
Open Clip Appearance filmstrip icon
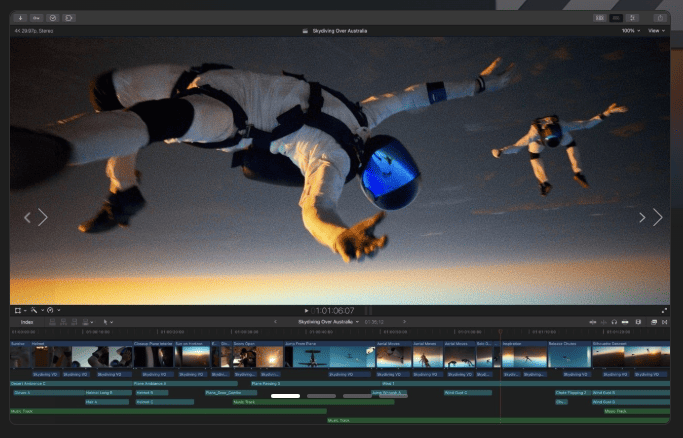[x=638, y=322]
